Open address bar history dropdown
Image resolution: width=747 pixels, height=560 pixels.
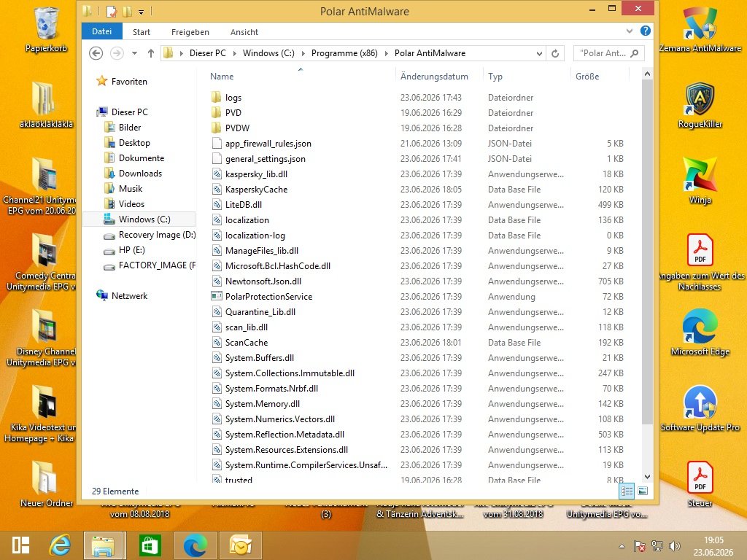tap(539, 53)
